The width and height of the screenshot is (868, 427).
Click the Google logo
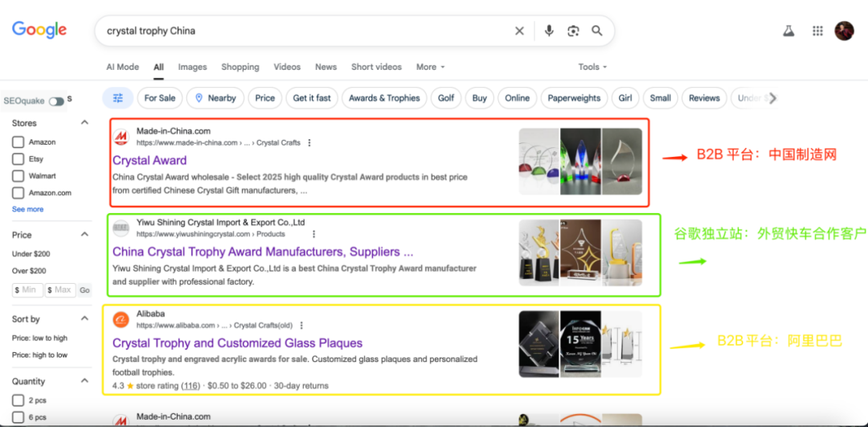(x=39, y=30)
